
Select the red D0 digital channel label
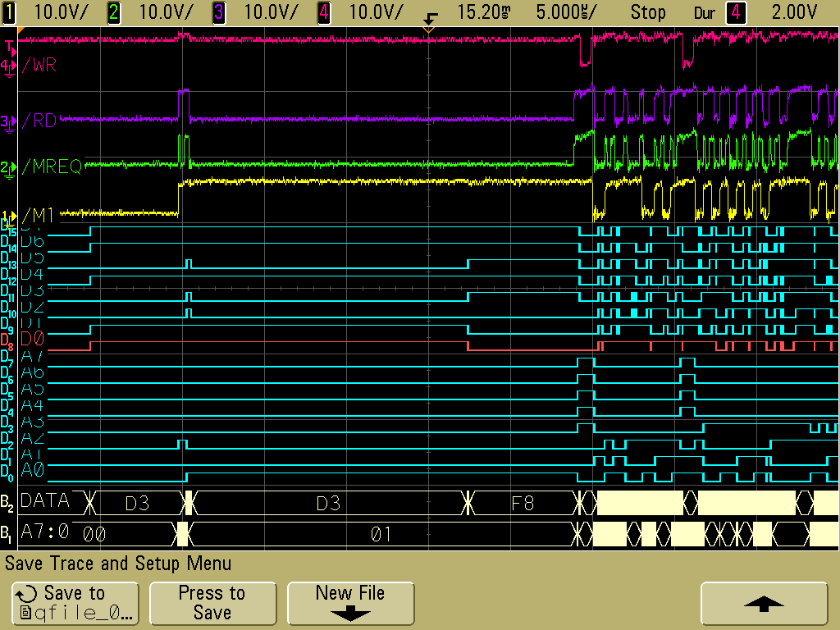[31, 338]
